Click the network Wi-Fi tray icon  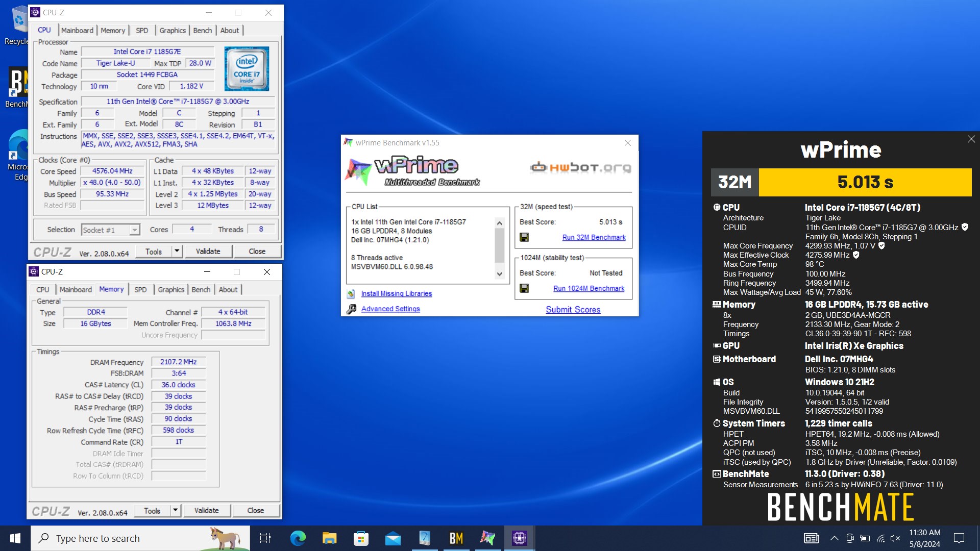[880, 538]
